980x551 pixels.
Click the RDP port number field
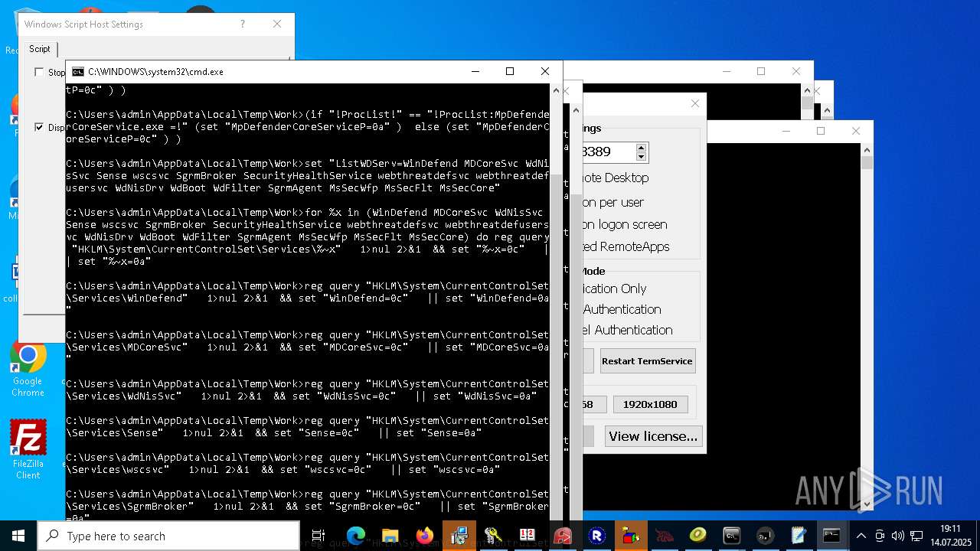pos(609,152)
